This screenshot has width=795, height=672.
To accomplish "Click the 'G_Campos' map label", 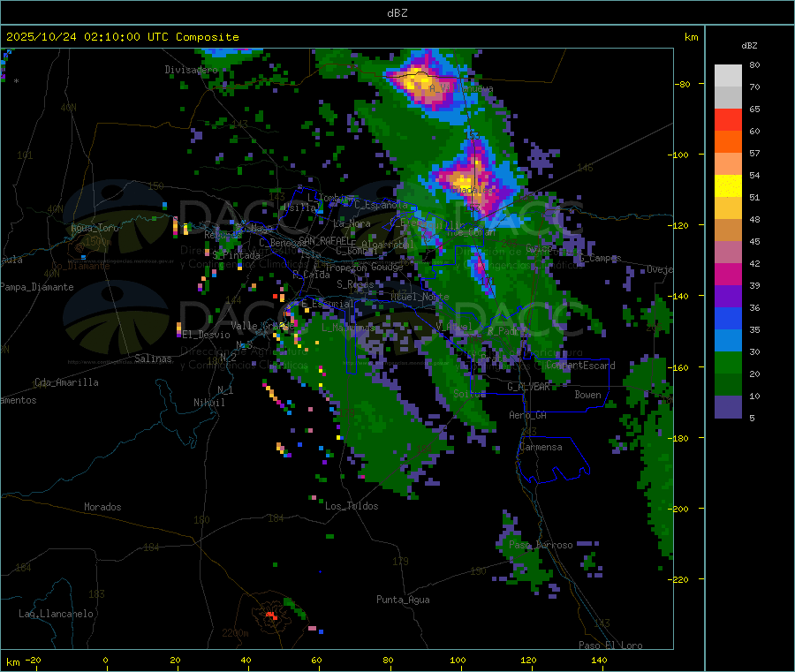I will pyautogui.click(x=601, y=258).
